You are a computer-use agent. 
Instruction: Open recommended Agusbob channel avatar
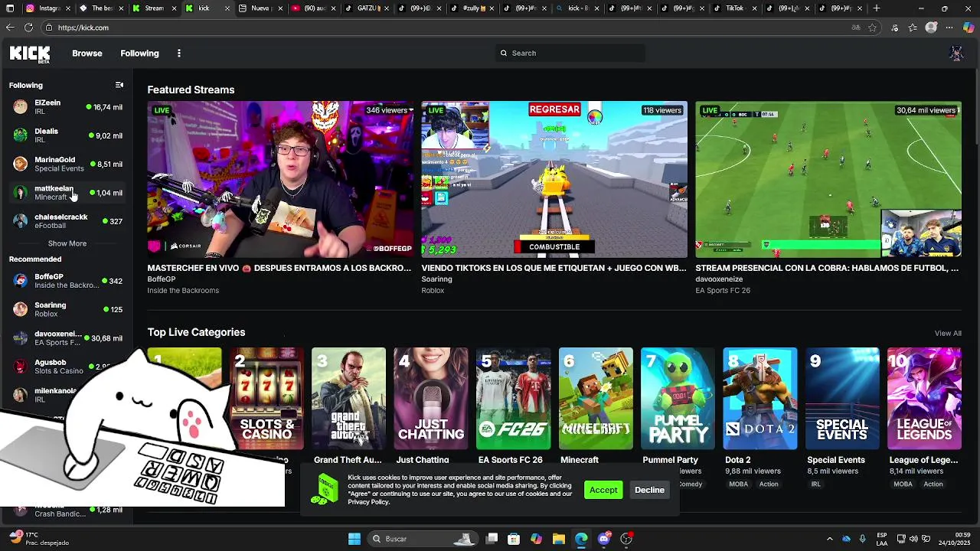[x=21, y=367]
